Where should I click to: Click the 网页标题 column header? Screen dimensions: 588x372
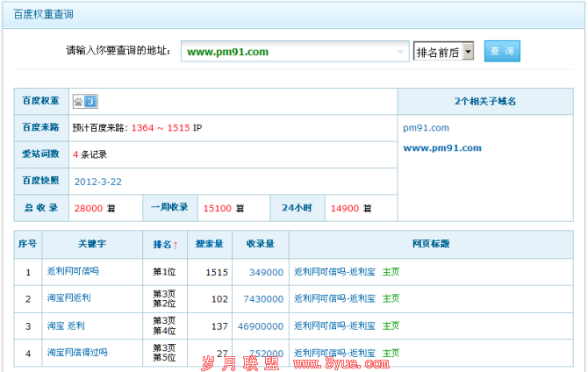[431, 244]
